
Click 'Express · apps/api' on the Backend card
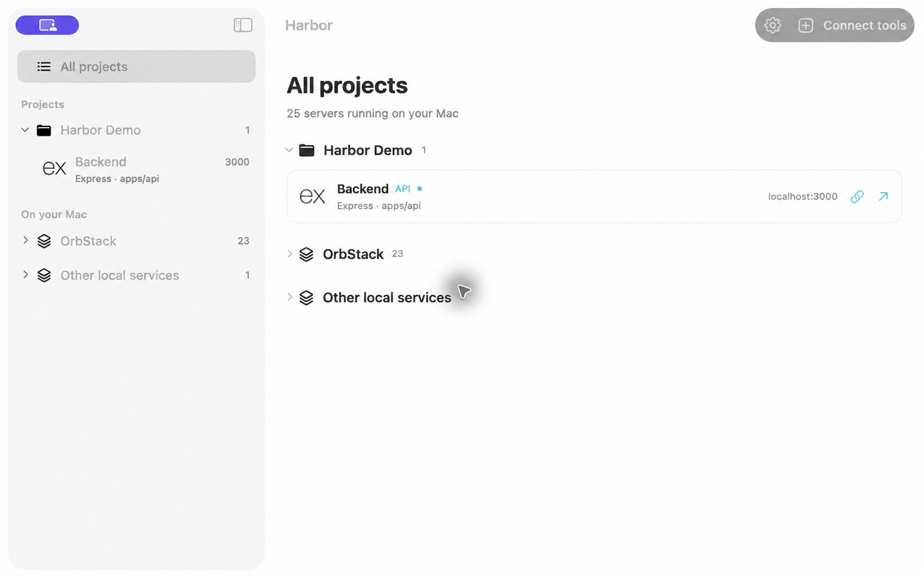(379, 206)
